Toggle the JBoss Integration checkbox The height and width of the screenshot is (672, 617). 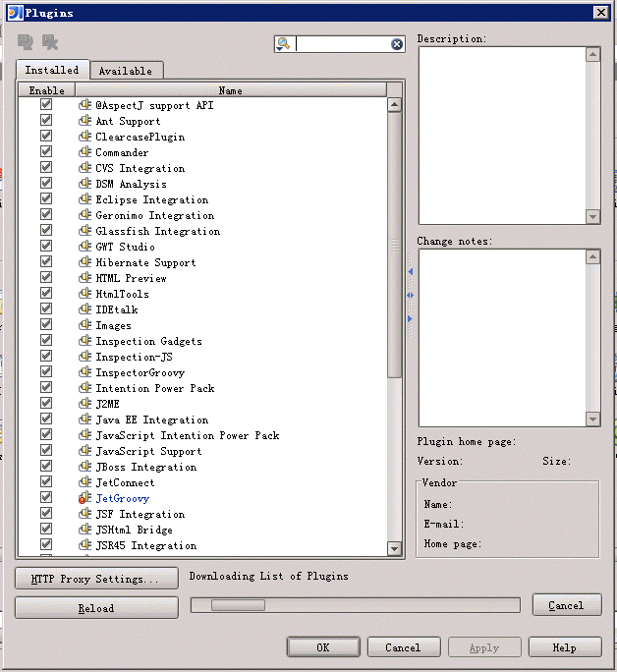pyautogui.click(x=46, y=466)
